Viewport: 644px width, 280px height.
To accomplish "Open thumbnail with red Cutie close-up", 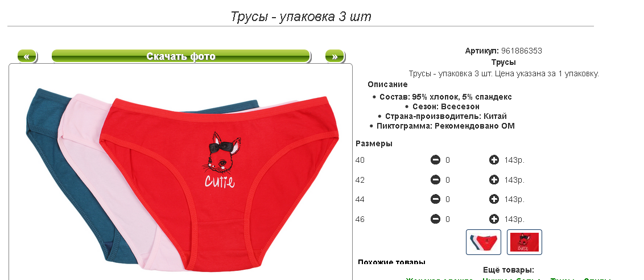I will [x=525, y=242].
